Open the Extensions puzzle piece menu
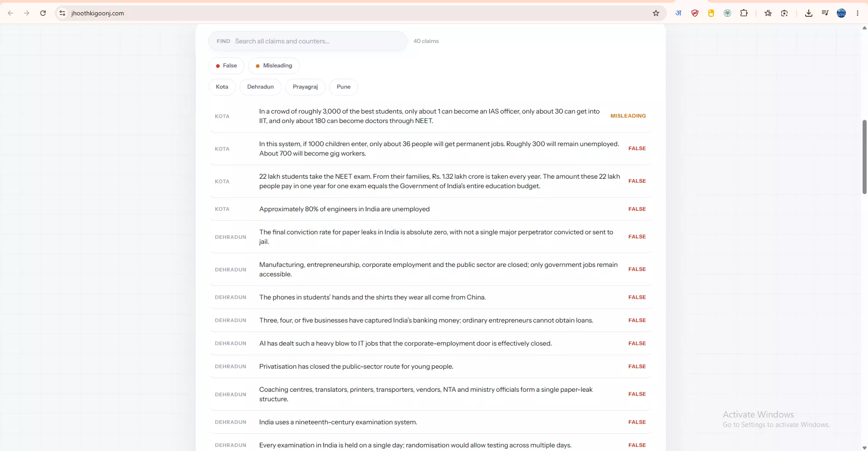Viewport: 868px width, 451px height. pyautogui.click(x=744, y=13)
